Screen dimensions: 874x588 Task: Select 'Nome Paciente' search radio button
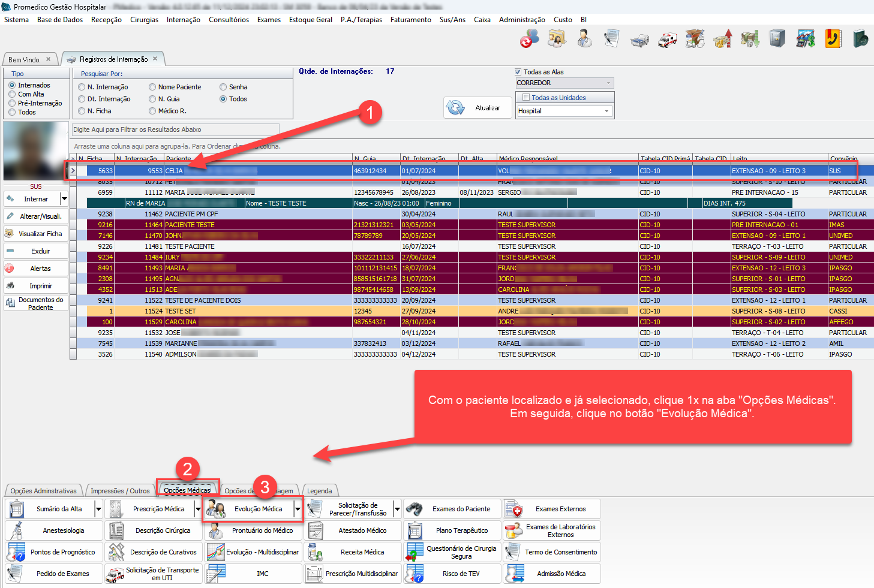pyautogui.click(x=152, y=87)
